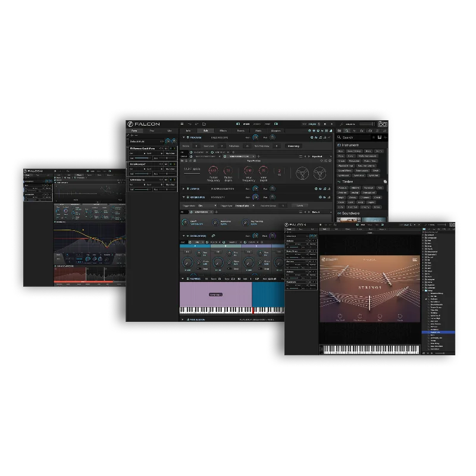This screenshot has height=476, width=476.
Task: Click the wow depth knob in Tape Mod
Action: coord(264,171)
